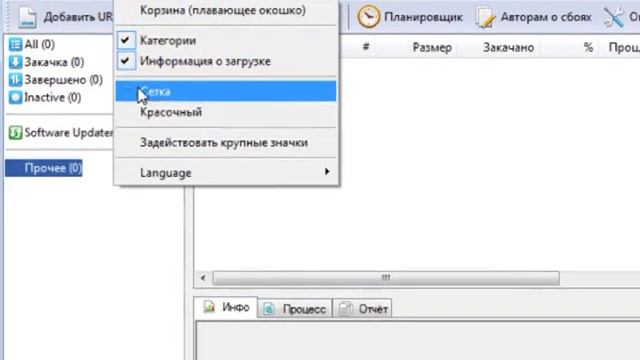Image resolution: width=640 pixels, height=360 pixels.
Task: Choose Задействовать крупные значки
Action: point(226,143)
